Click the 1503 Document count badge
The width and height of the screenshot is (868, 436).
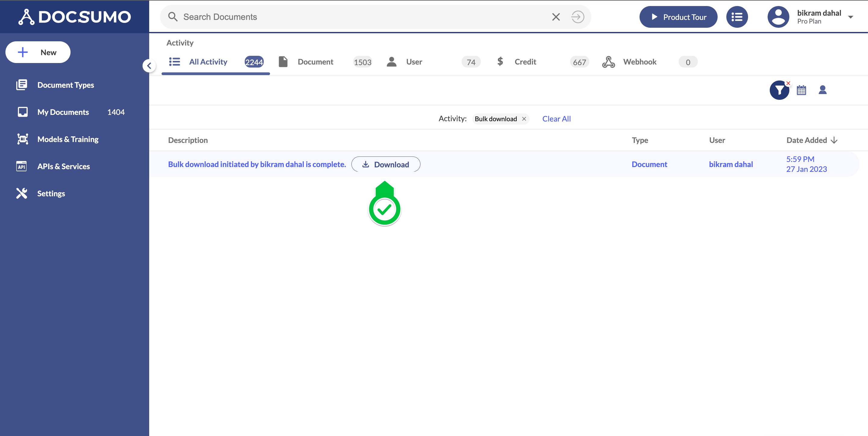tap(362, 62)
